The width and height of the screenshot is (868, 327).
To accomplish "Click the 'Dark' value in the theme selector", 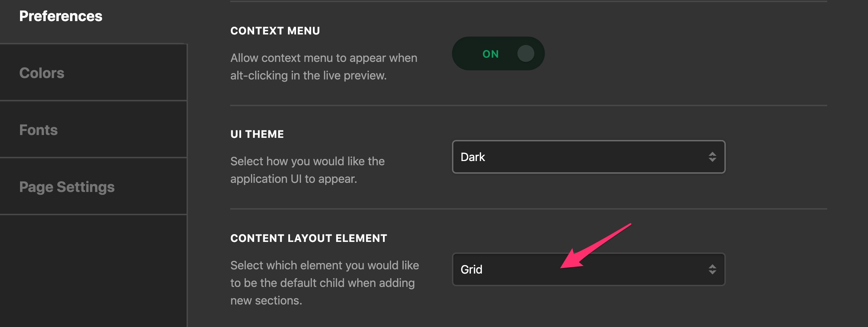I will click(473, 157).
